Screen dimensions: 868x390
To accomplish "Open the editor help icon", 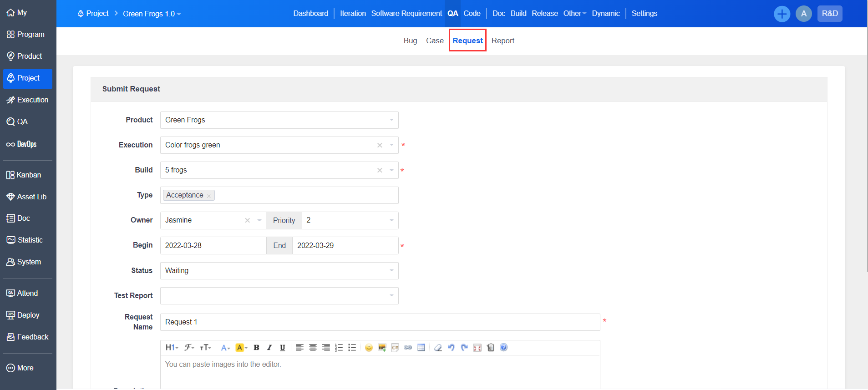I will tap(503, 348).
